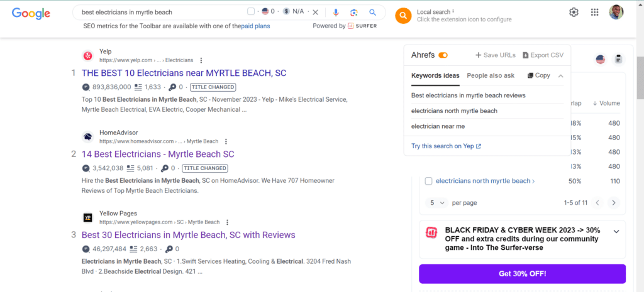Screen dimensions: 644x292
Task: Click word count icon next to 1,633
Action: [x=138, y=87]
